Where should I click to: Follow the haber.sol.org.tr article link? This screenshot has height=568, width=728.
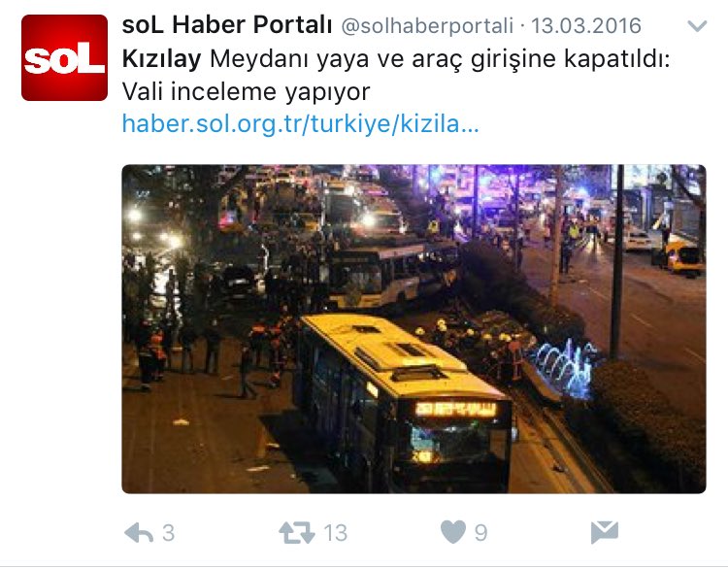(x=300, y=124)
